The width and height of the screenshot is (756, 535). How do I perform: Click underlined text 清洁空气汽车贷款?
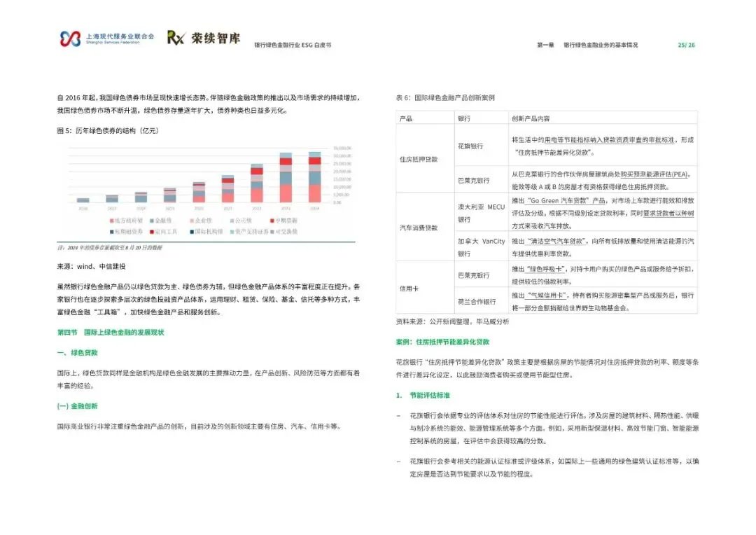point(556,241)
